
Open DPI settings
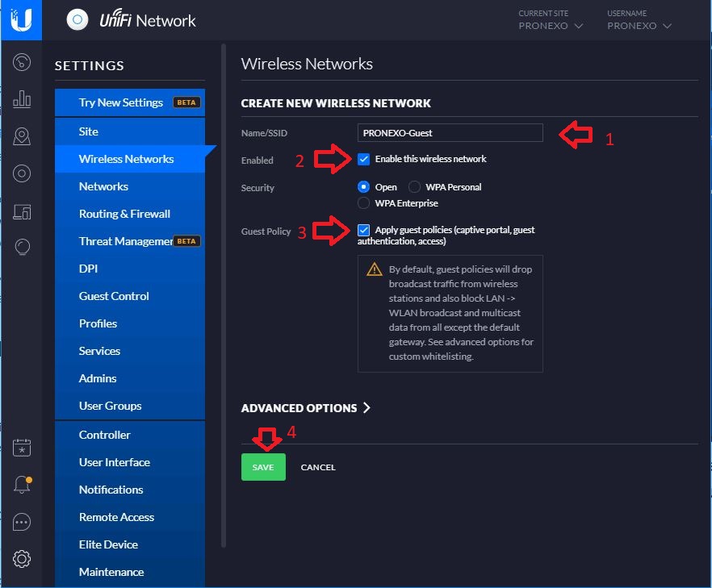pyautogui.click(x=130, y=269)
